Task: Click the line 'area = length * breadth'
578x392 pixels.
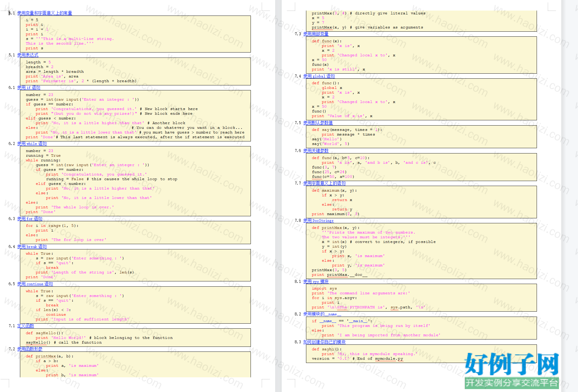Action: tap(55, 72)
